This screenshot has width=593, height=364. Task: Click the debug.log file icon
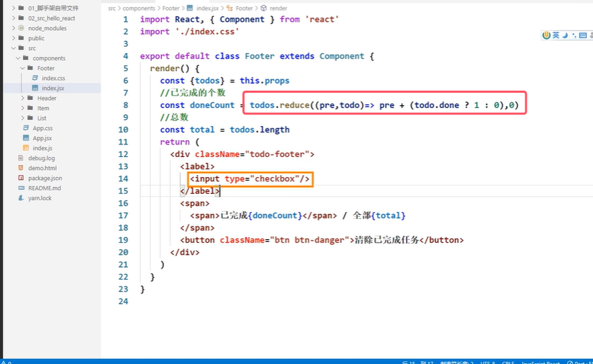point(21,158)
